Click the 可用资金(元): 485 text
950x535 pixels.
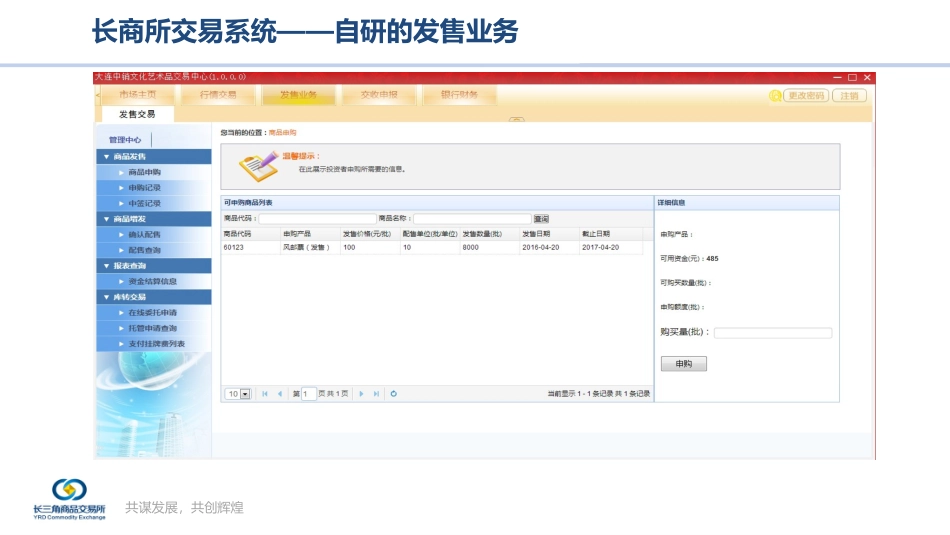(689, 259)
